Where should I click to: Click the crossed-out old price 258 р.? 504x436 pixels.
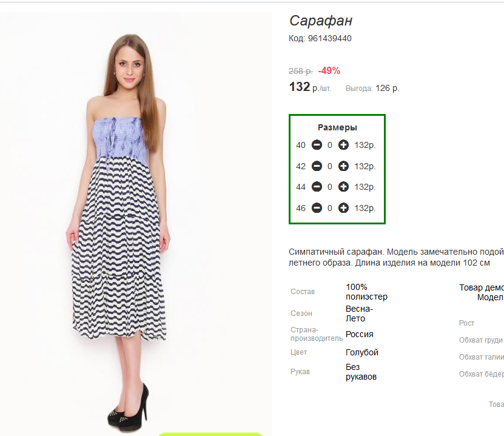tap(301, 71)
